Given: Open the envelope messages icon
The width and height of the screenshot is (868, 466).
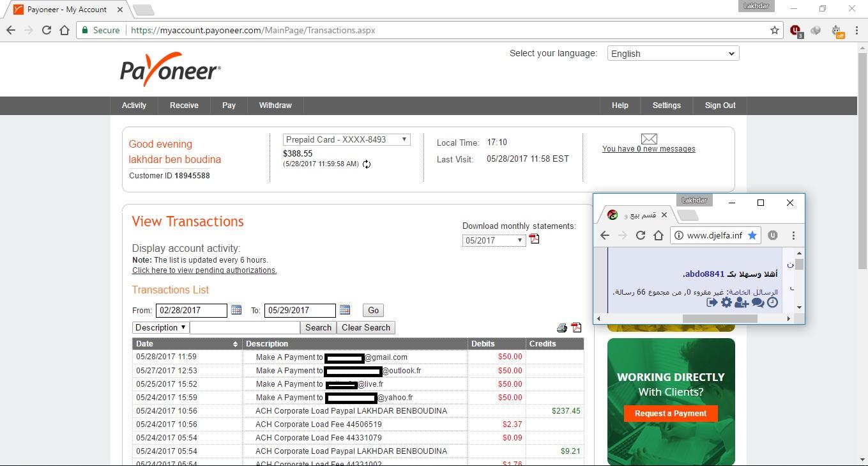Looking at the screenshot, I should coord(649,139).
